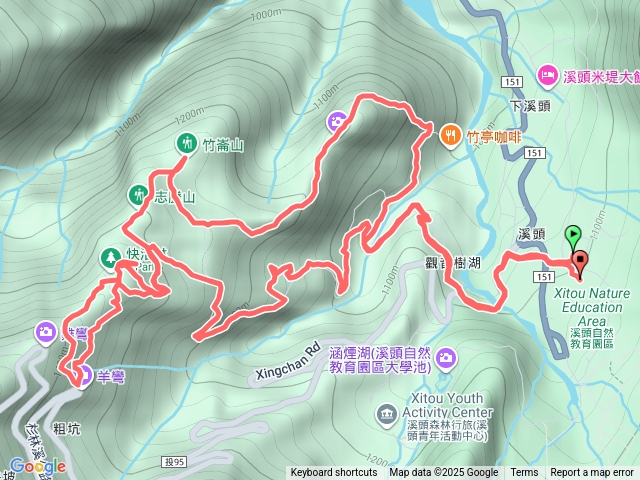Open Keyboard shortcuts link
Viewport: 640px width, 480px height.
click(334, 473)
